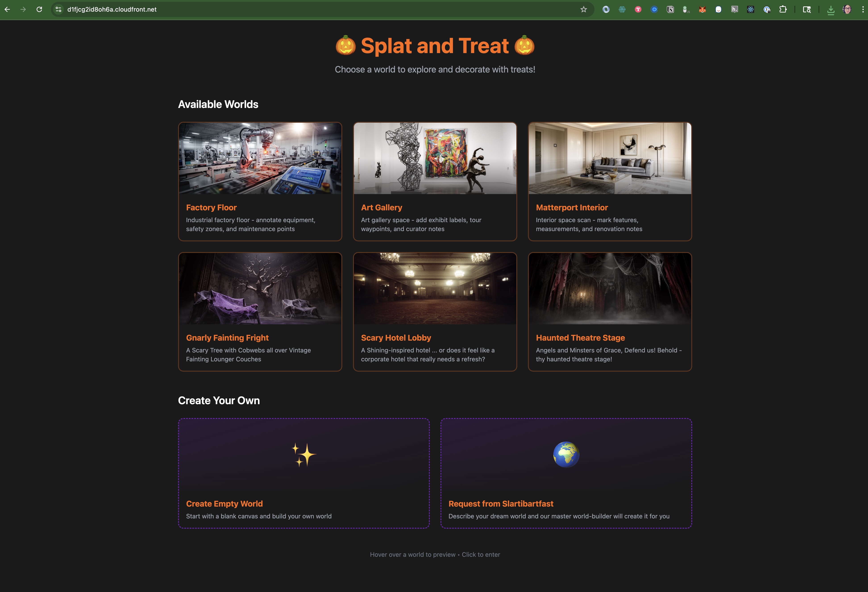Bookmark this page with the star icon
The height and width of the screenshot is (592, 868).
point(584,9)
